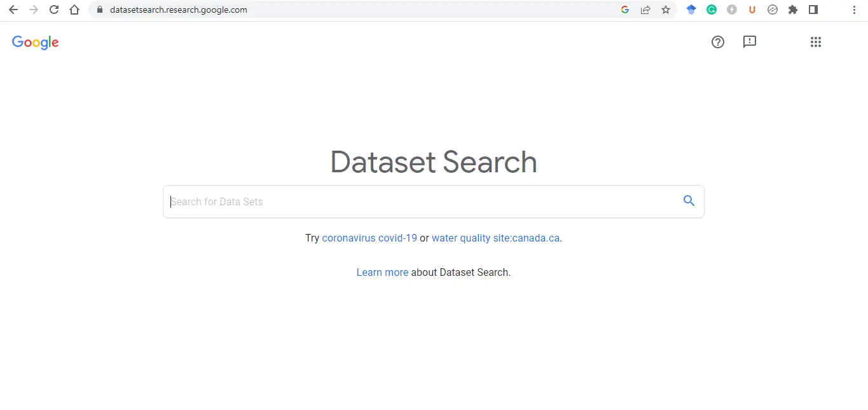Open the Dataset Search help icon
This screenshot has width=868, height=410.
tap(718, 42)
